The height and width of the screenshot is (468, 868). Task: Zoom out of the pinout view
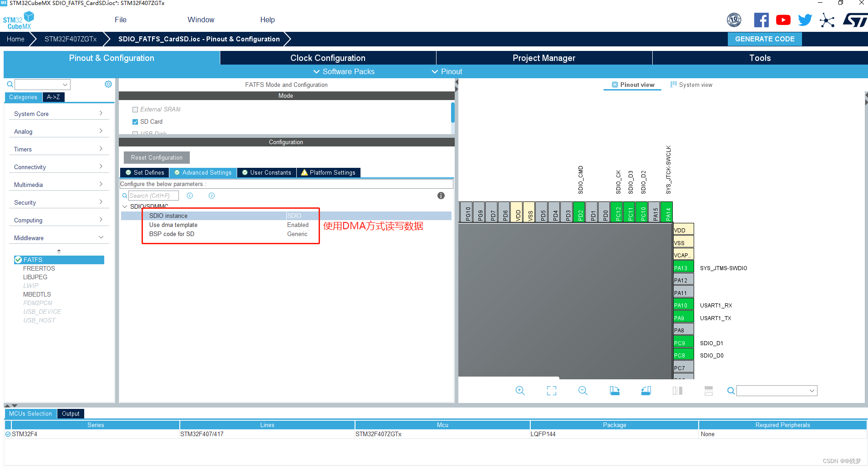(583, 391)
